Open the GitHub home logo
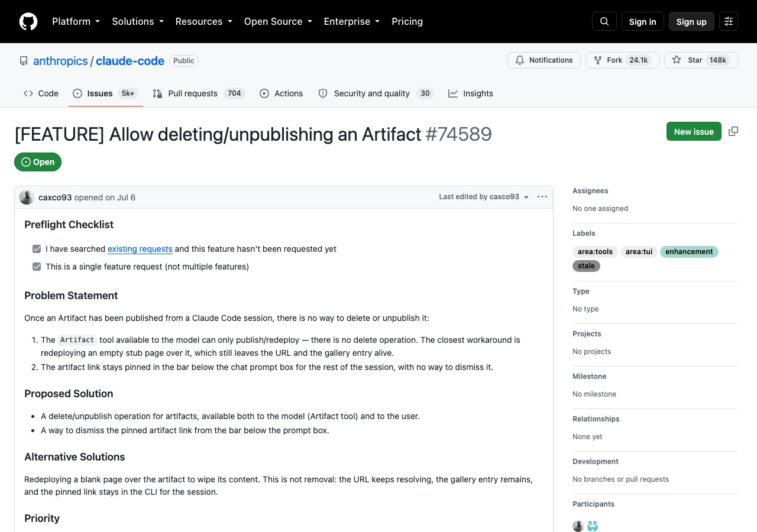Screen dimensions: 757x532 point(28,21)
